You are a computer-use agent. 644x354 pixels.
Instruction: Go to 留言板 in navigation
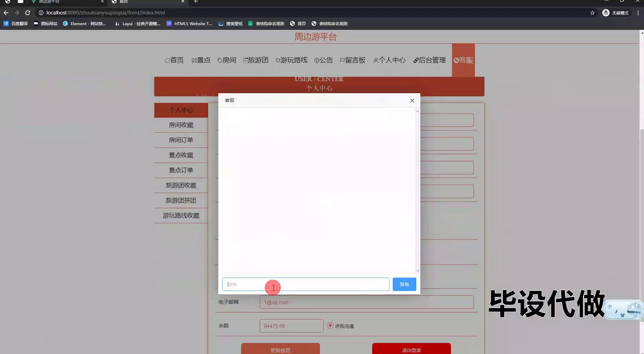pos(353,60)
